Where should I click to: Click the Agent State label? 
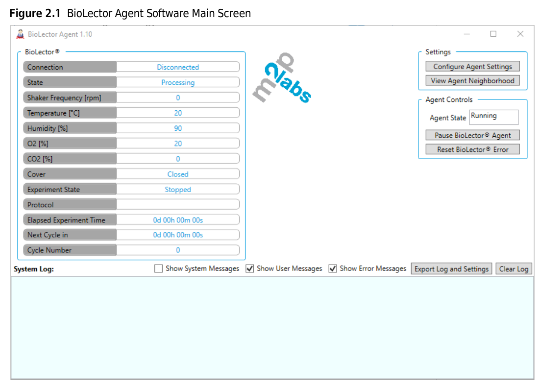447,118
